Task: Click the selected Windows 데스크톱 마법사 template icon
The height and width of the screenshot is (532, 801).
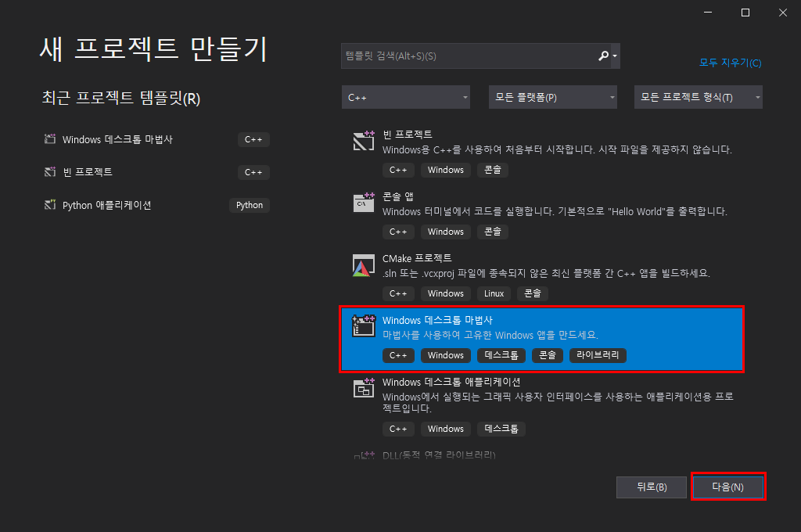Action: [x=364, y=326]
